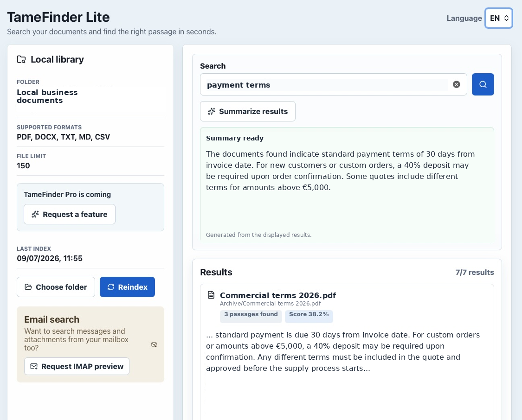This screenshot has height=420, width=522.
Task: Click the Summary ready heading
Action: point(235,138)
